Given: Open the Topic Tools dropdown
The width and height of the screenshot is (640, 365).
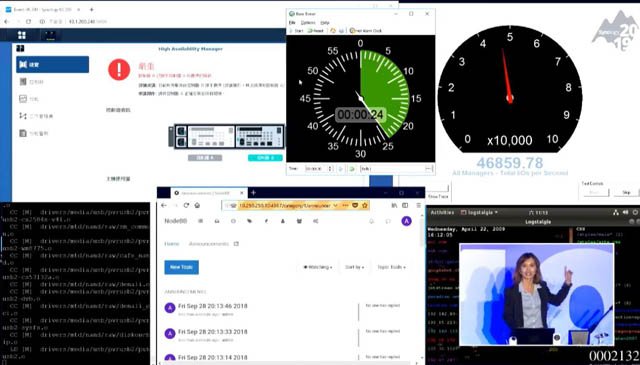Looking at the screenshot, I should (391, 267).
